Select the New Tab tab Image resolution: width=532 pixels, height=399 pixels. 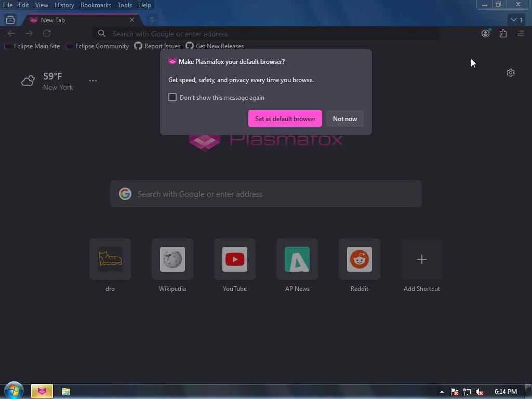(82, 20)
